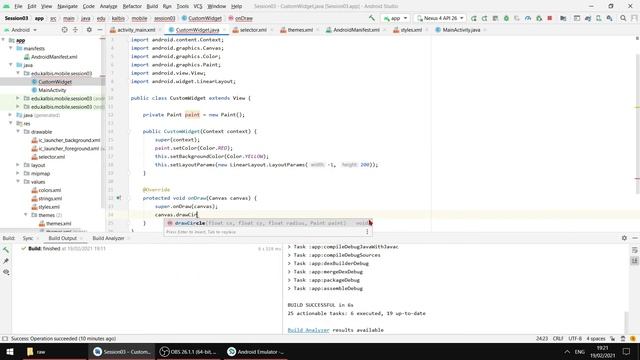Expand the layout folder node
Viewport: 640px width, 360px height.
click(x=18, y=165)
